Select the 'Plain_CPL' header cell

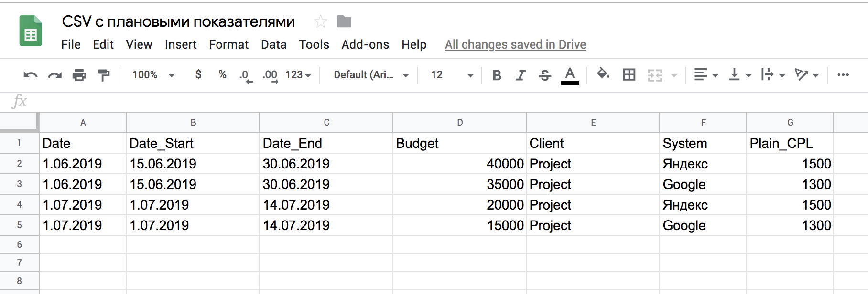pos(790,143)
